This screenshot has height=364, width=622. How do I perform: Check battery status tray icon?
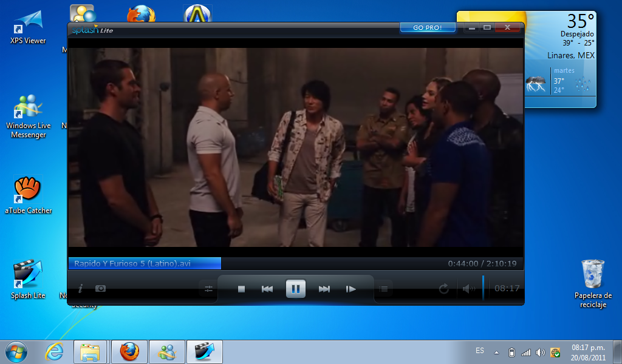(x=511, y=352)
